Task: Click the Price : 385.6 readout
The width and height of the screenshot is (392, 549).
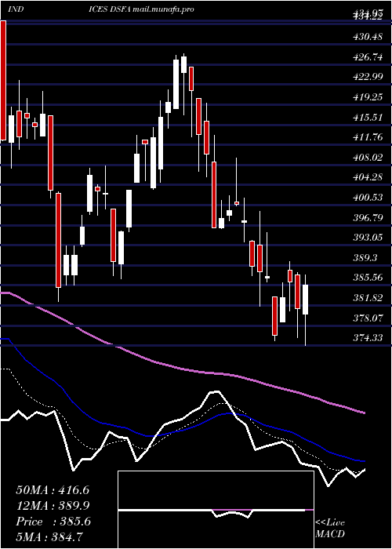Action: pyautogui.click(x=53, y=522)
